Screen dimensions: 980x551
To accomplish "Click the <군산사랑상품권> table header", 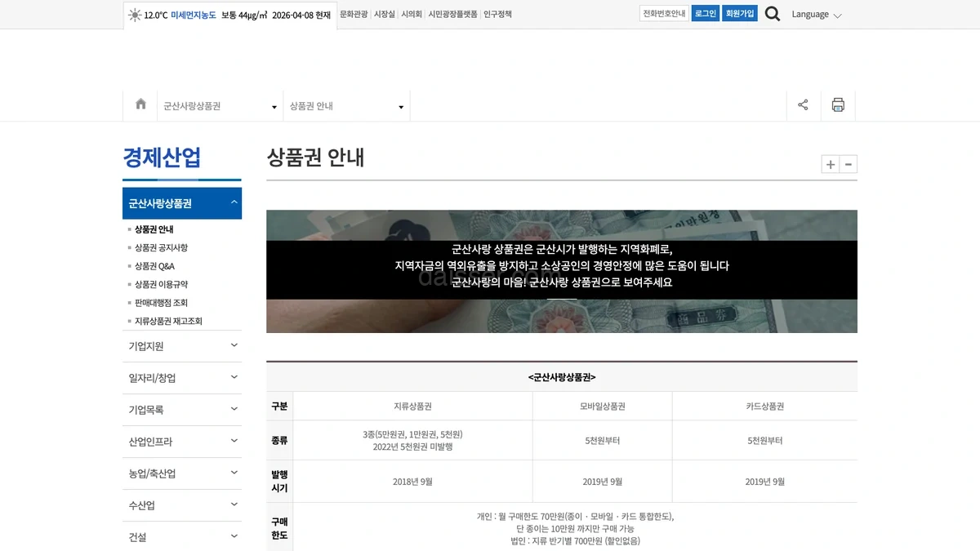I will click(x=562, y=377).
